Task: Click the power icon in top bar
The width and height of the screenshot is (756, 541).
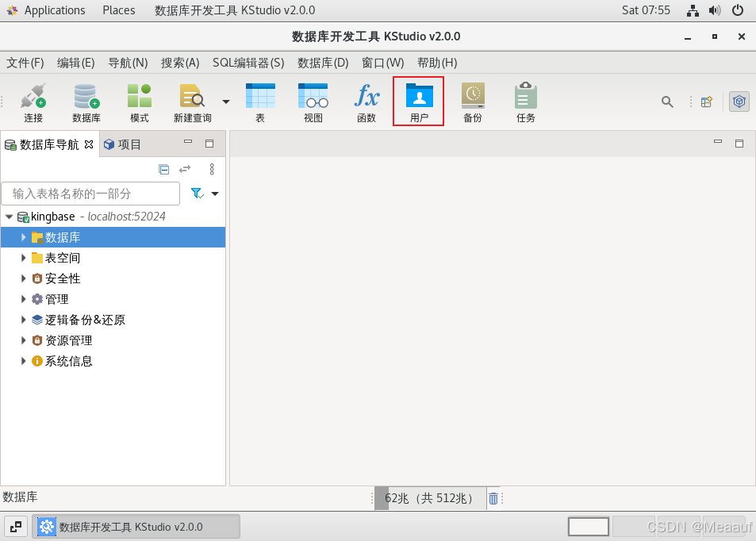Action: 738,10
